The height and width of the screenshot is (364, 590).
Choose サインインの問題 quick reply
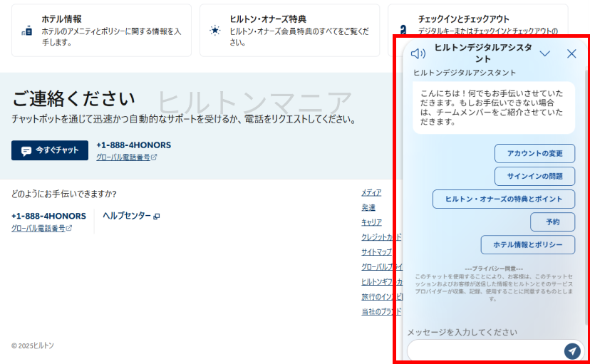click(534, 177)
